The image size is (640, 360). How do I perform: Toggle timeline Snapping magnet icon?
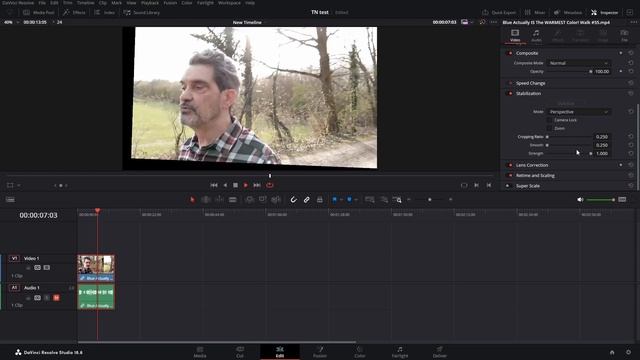[293, 200]
